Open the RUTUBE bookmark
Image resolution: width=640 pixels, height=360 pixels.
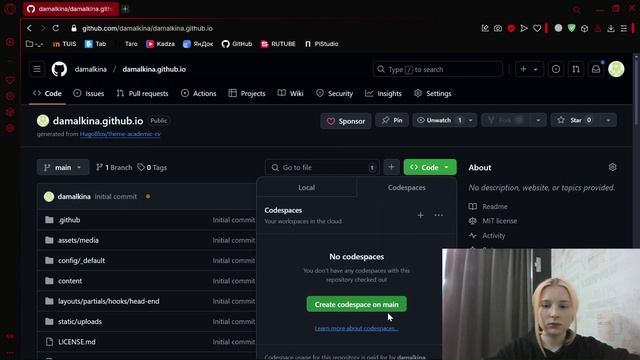(278, 44)
